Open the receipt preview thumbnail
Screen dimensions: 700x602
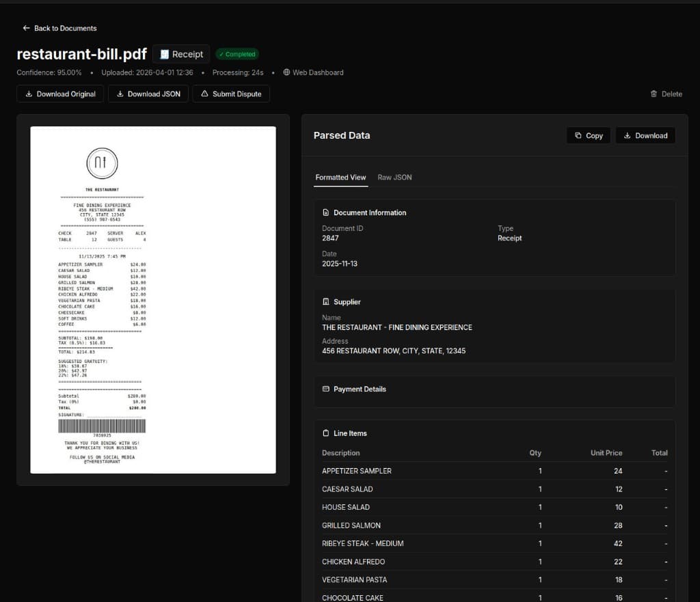pos(153,299)
